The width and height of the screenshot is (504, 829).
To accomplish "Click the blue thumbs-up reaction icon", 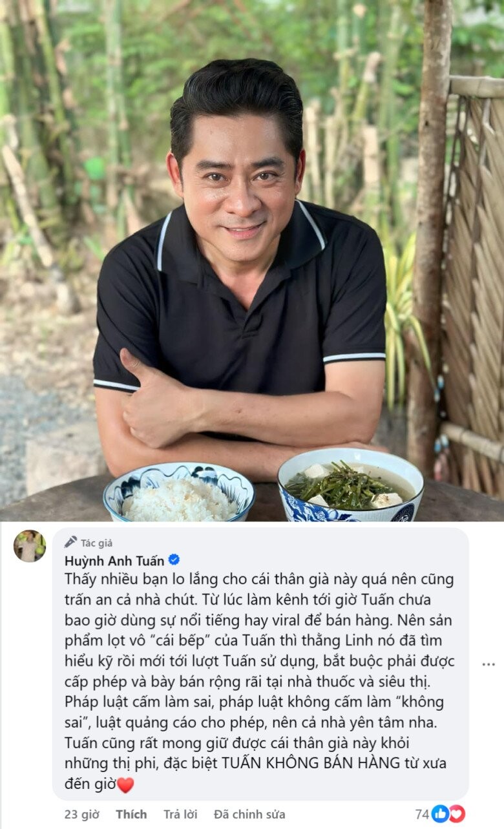I will 441,813.
